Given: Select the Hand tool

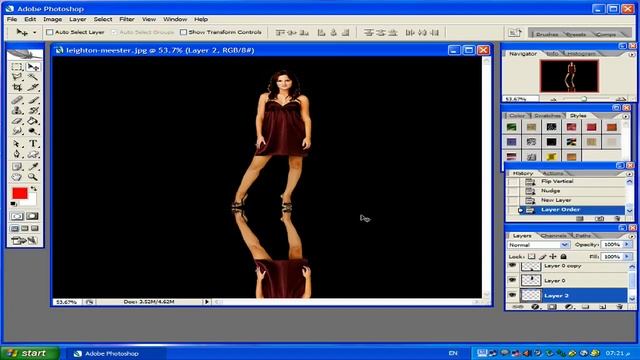Looking at the screenshot, I should 17,177.
